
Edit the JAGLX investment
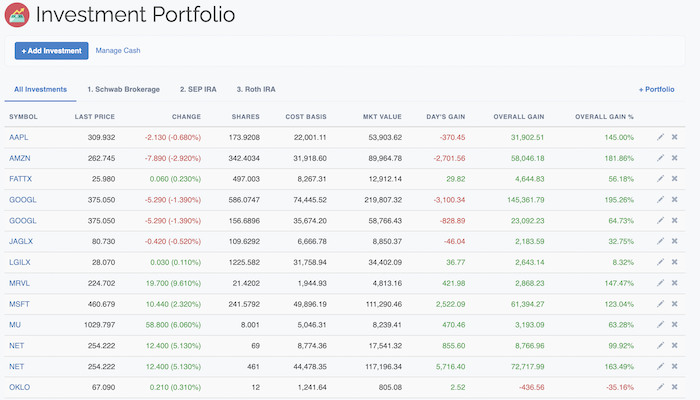pos(660,241)
